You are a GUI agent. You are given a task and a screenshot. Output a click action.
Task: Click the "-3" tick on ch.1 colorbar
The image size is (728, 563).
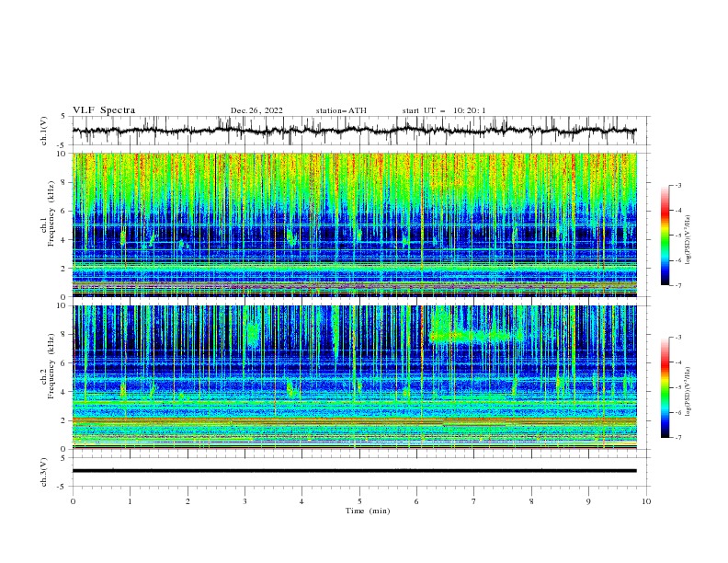point(678,185)
